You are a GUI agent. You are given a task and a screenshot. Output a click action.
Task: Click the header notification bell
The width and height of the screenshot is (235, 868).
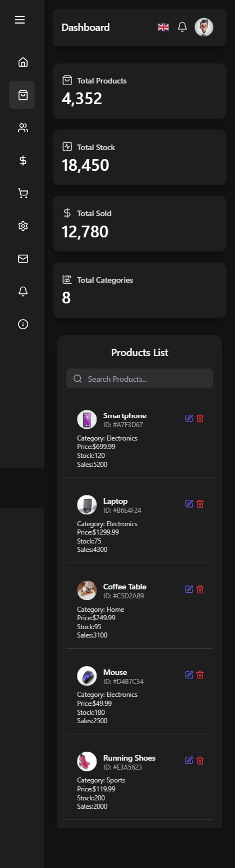coord(182,27)
